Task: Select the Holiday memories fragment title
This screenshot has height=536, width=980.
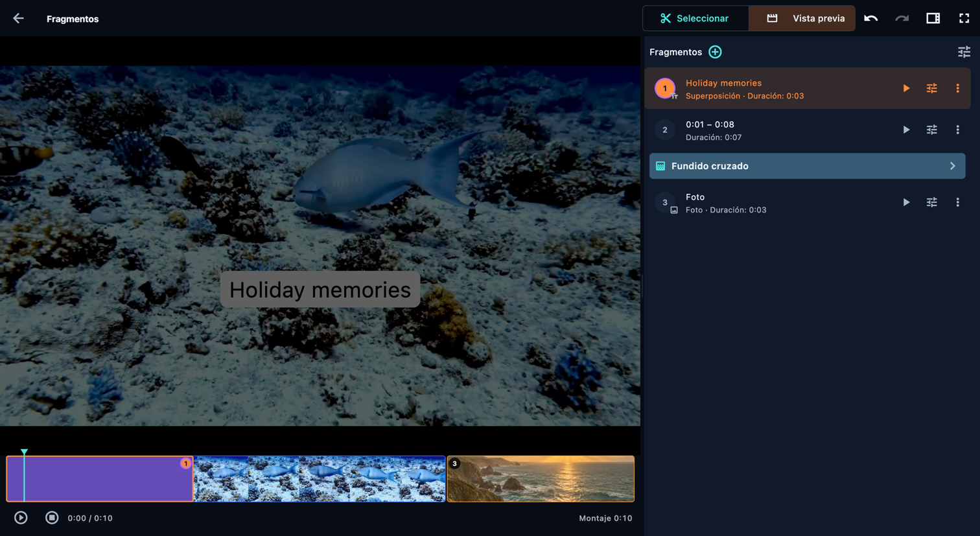Action: (x=723, y=83)
